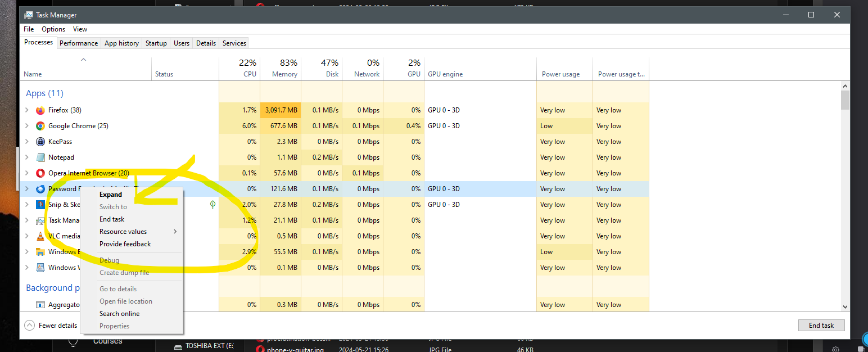868x352 pixels.
Task: Click scrollbar down arrow in process list
Action: click(x=845, y=306)
